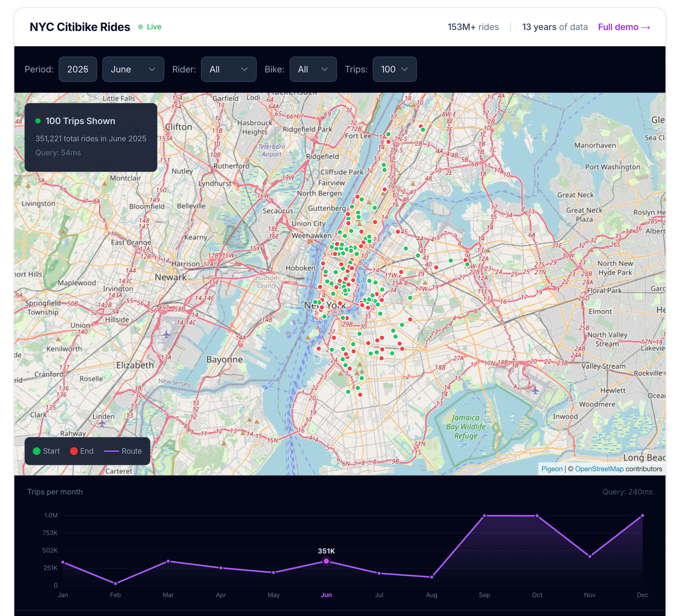Click the Sep peak point on the trips chart
676x616 pixels.
coord(484,515)
